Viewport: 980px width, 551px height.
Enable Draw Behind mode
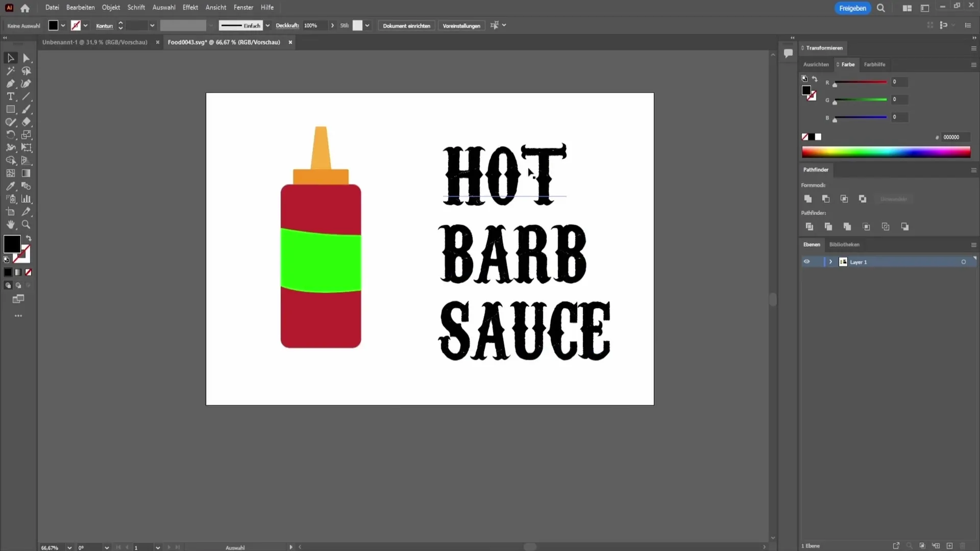(x=18, y=286)
